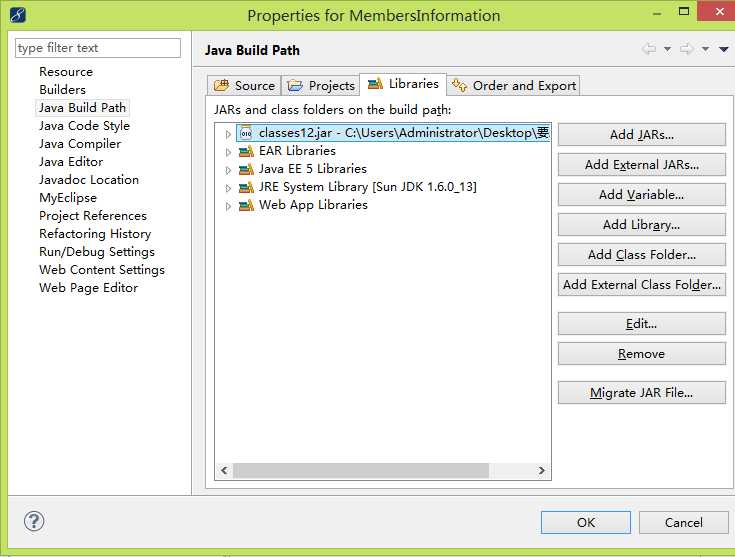This screenshot has width=735, height=557.
Task: Expand the Java EE 5 Libraries node
Action: (228, 170)
